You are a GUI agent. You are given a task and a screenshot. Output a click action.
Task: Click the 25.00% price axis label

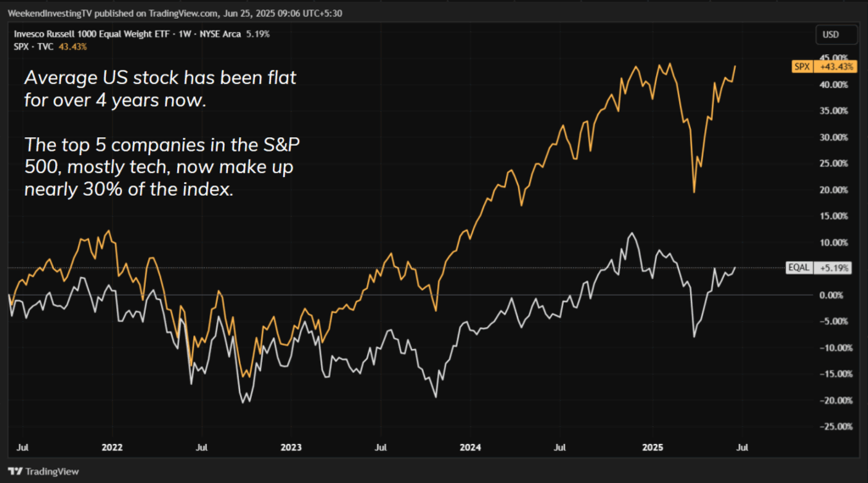point(834,164)
